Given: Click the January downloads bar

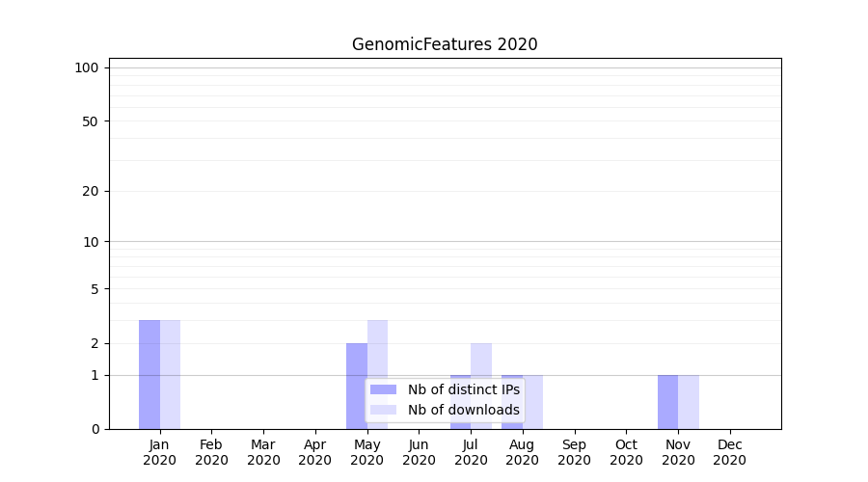Looking at the screenshot, I should 170,374.
